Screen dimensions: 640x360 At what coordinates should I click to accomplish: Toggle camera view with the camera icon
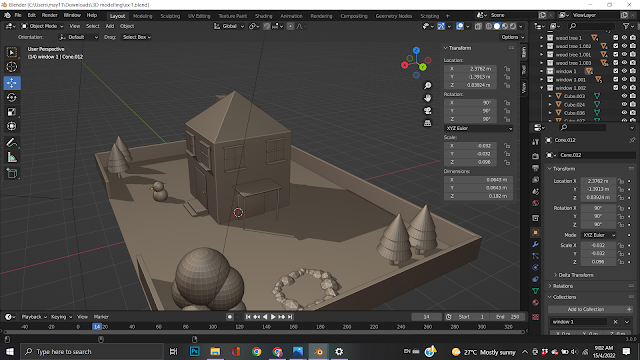[427, 111]
